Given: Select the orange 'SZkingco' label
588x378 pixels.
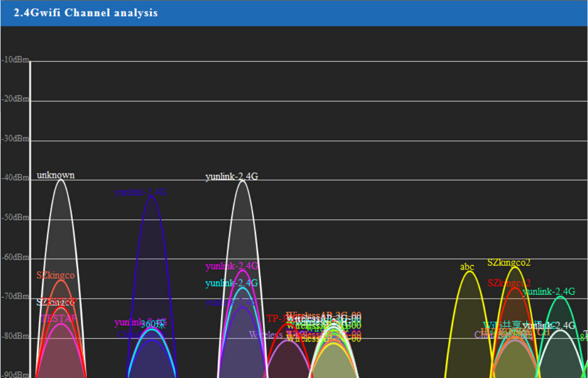Looking at the screenshot, I should pyautogui.click(x=56, y=276).
